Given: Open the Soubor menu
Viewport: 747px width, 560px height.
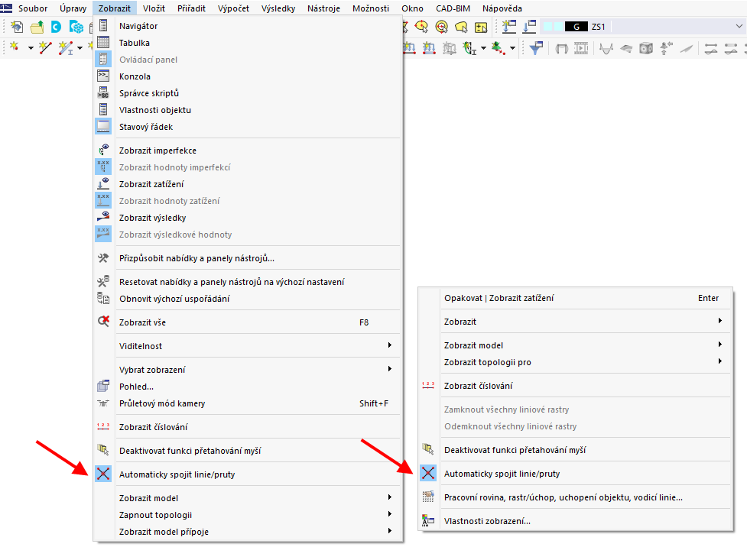Looking at the screenshot, I should (33, 8).
